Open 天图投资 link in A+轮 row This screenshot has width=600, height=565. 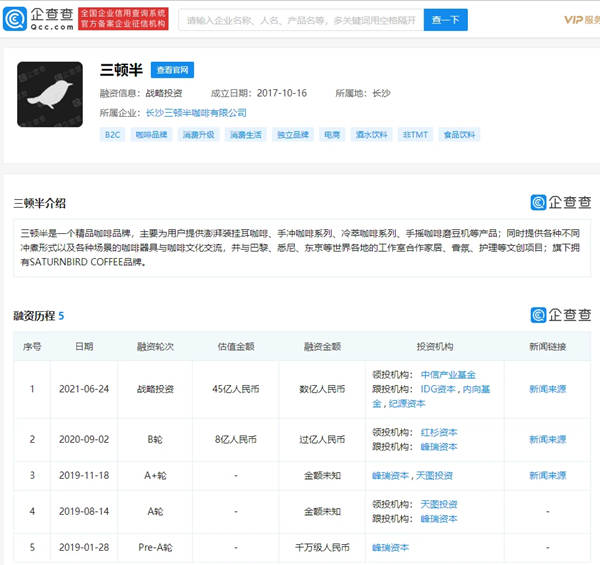pos(435,475)
